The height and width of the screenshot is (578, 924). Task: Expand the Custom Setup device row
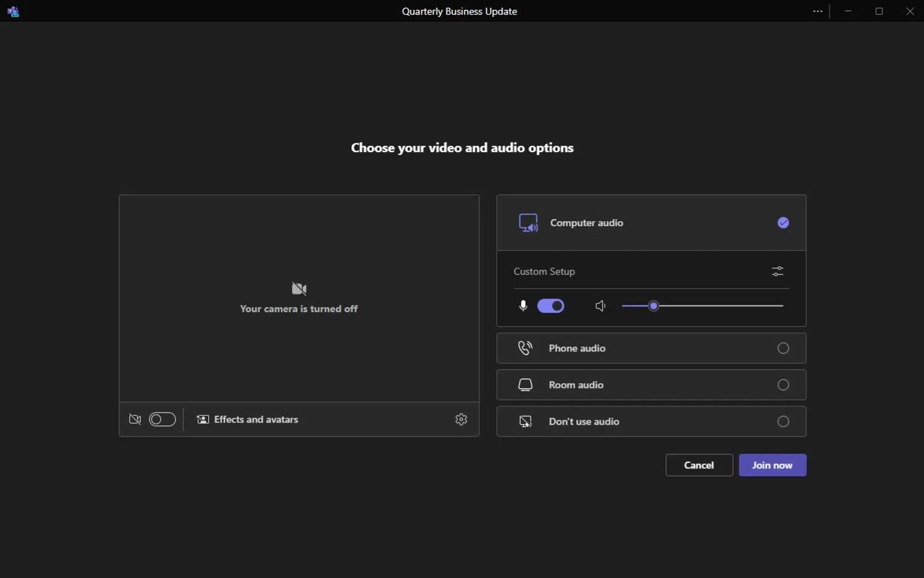pos(651,272)
